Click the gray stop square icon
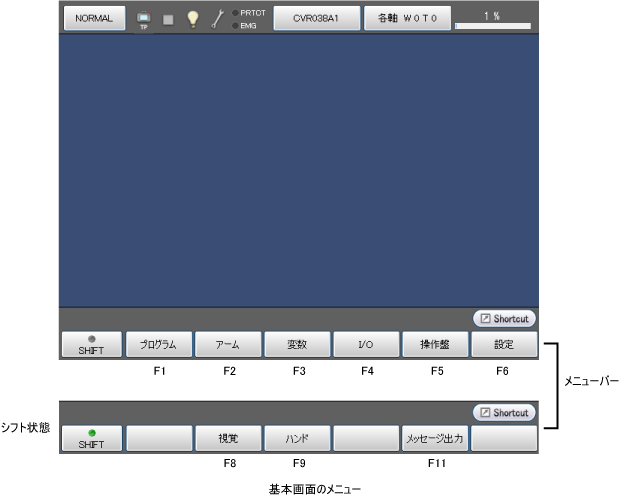 pyautogui.click(x=168, y=19)
